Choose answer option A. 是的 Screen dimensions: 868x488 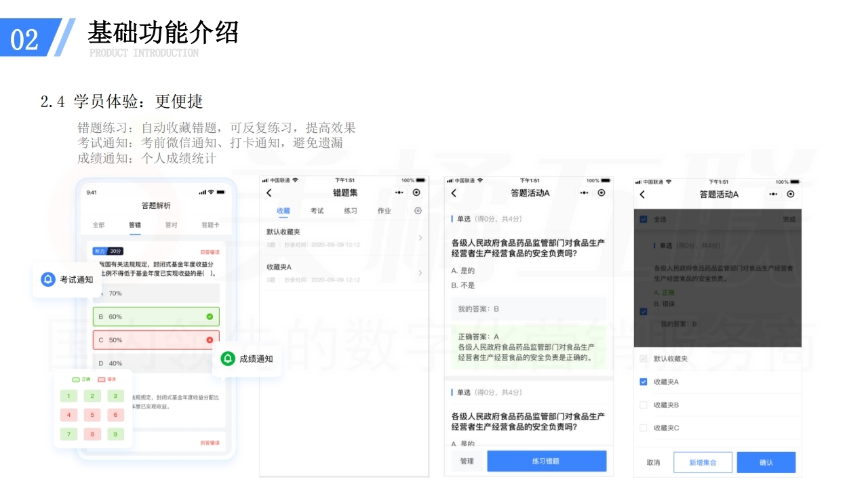click(x=463, y=270)
